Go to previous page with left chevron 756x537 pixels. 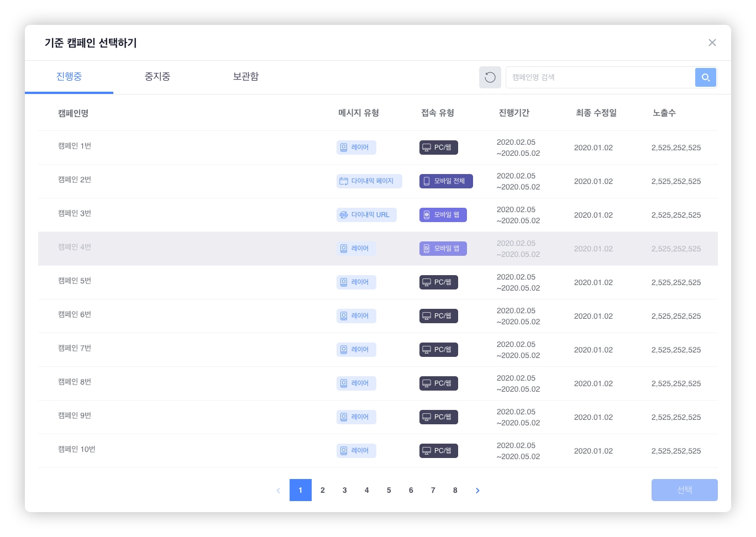click(x=278, y=491)
